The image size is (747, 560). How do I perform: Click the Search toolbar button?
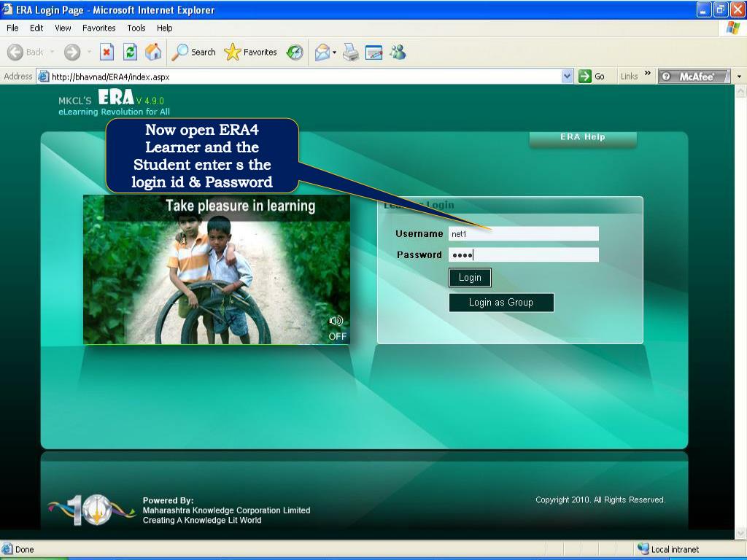[x=194, y=52]
